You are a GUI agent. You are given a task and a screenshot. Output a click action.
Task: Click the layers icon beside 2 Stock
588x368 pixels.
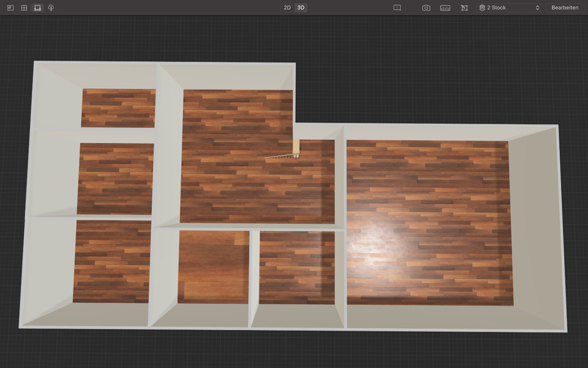coord(482,8)
